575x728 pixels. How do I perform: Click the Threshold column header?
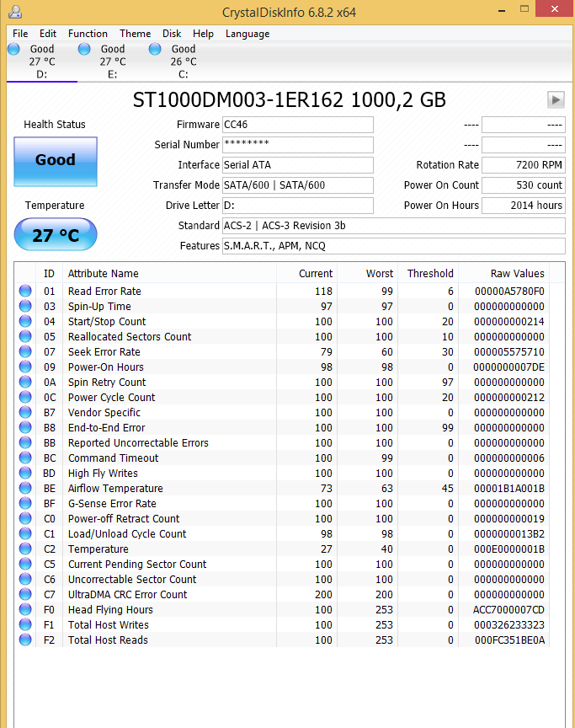tap(429, 274)
